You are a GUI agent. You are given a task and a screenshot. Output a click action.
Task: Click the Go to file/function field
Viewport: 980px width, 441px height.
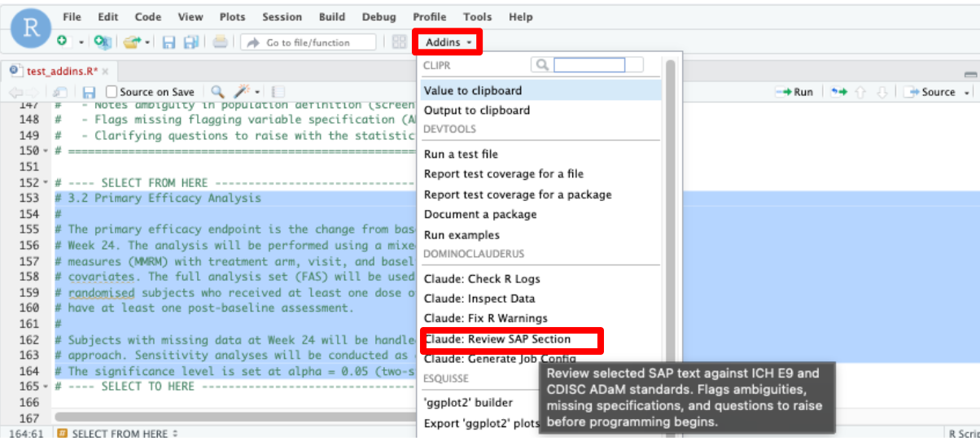[x=308, y=42]
